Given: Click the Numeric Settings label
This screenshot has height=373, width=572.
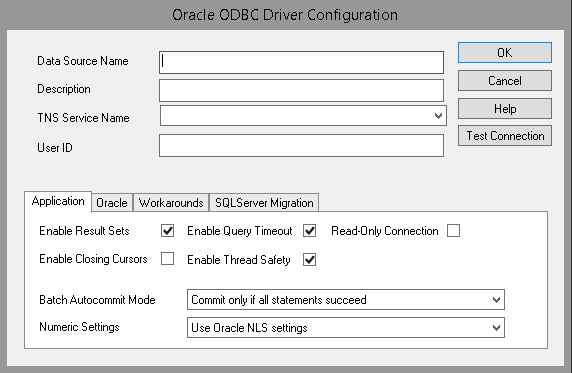Looking at the screenshot, I should click(x=79, y=327).
